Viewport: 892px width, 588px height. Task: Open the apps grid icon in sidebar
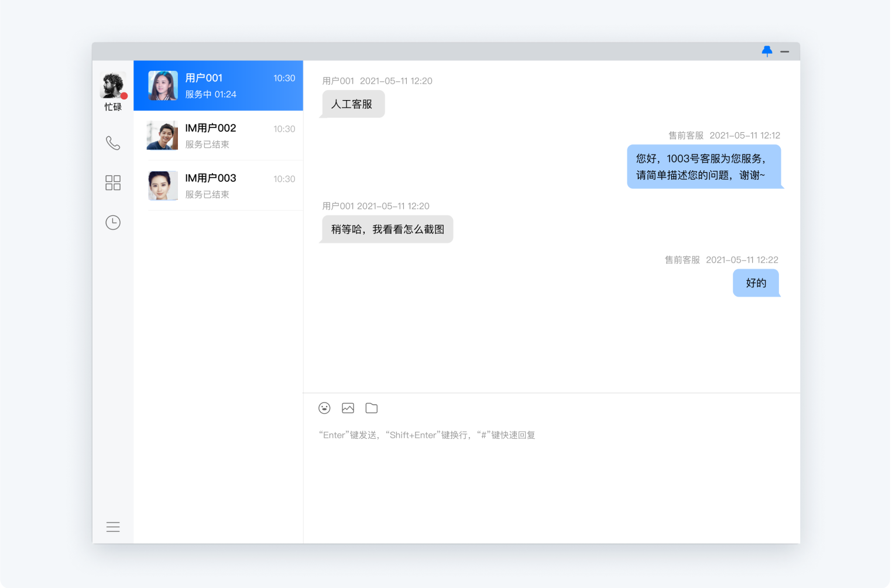[113, 183]
